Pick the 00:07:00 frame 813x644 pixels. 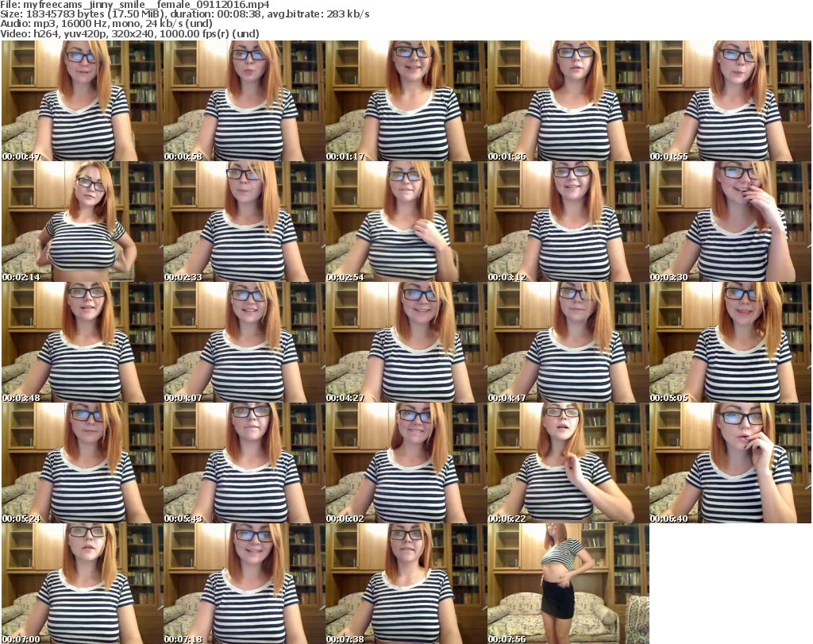point(82,584)
